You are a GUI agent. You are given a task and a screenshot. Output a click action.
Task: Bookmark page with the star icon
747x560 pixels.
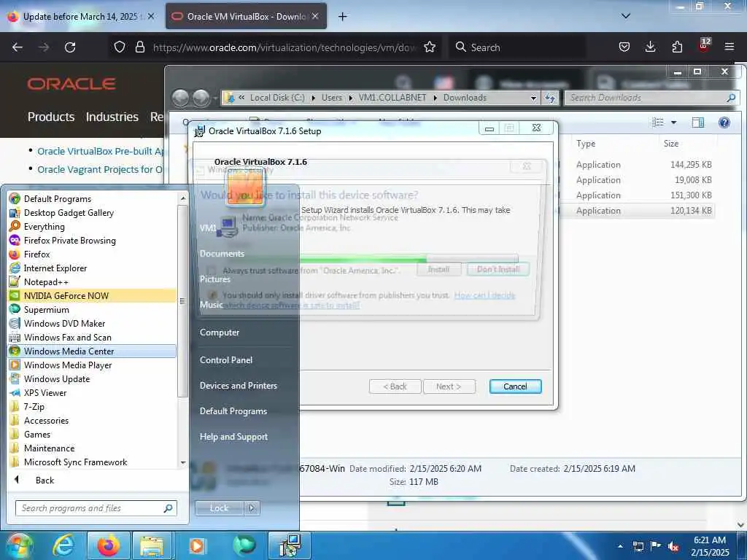(430, 47)
